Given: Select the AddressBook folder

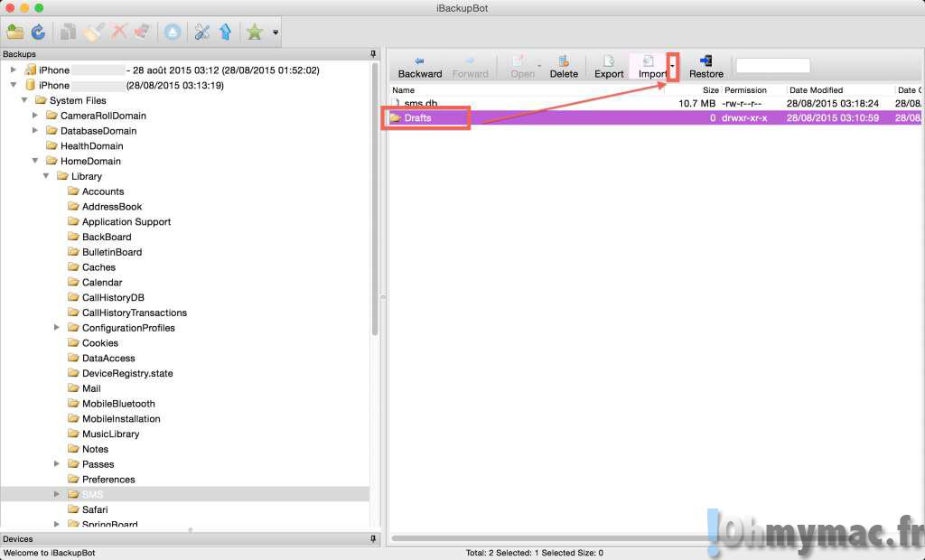Looking at the screenshot, I should pyautogui.click(x=112, y=207).
